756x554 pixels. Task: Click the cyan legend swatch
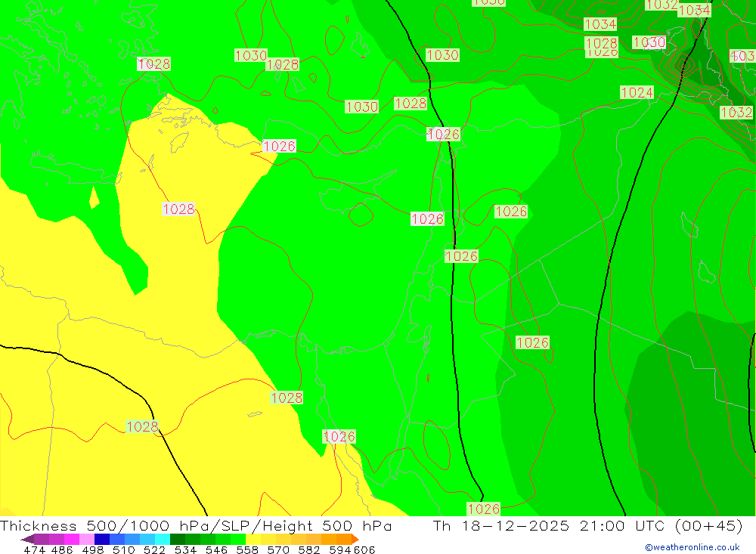[163, 539]
